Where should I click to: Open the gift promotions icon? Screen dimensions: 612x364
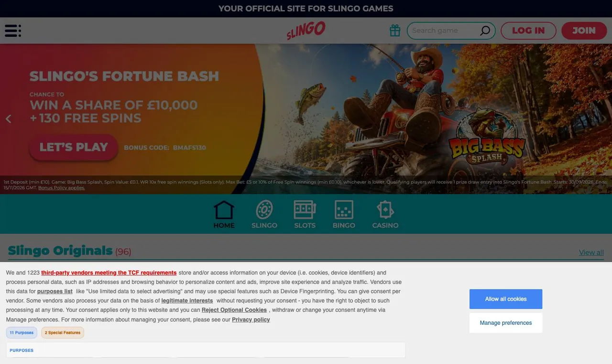tap(395, 31)
